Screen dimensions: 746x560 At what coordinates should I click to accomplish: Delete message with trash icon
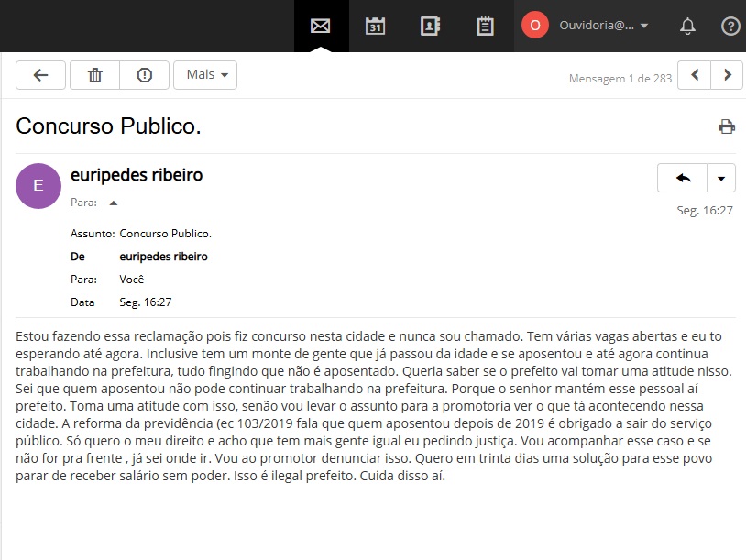[94, 75]
